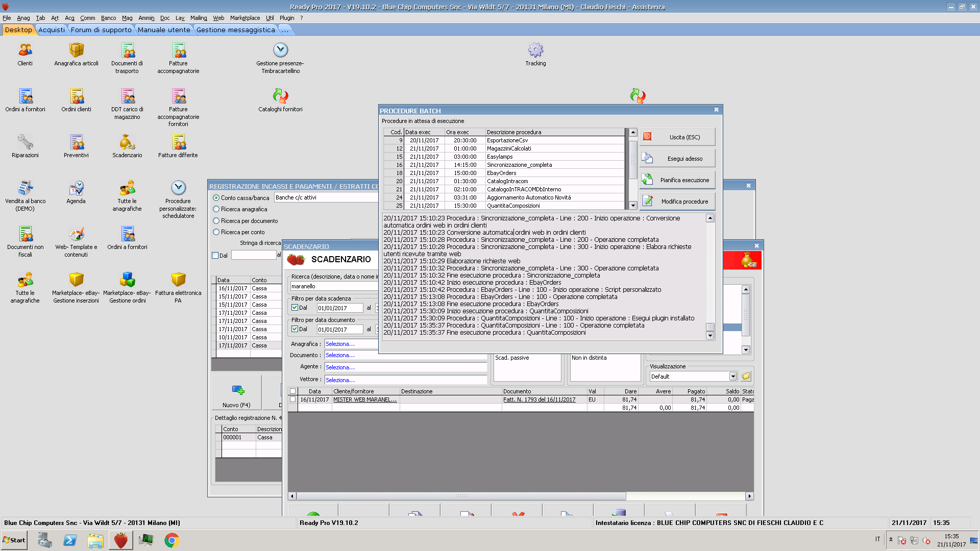Open the Marketplace menu
Screen dimensions: 980x551
(x=245, y=18)
